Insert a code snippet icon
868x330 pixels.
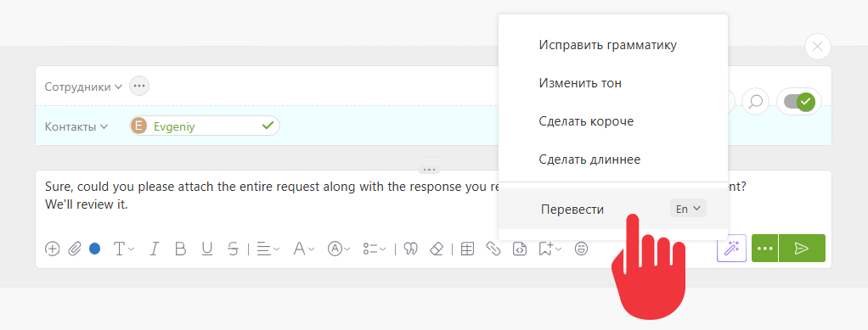[519, 249]
